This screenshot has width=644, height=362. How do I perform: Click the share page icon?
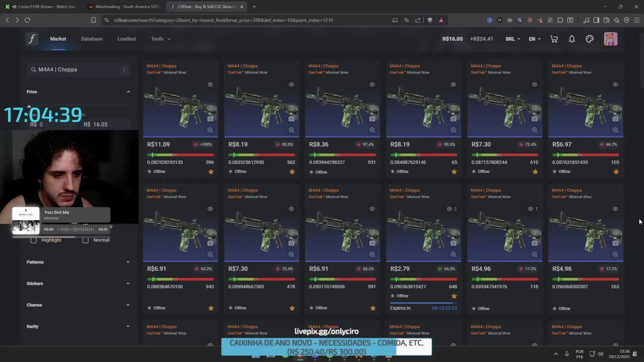tap(418, 20)
